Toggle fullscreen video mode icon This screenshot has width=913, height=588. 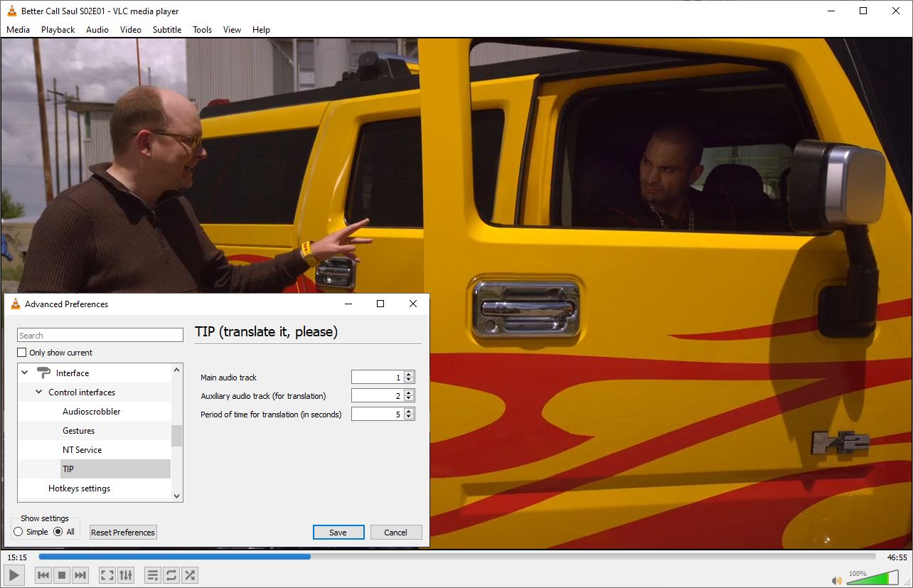pos(107,575)
